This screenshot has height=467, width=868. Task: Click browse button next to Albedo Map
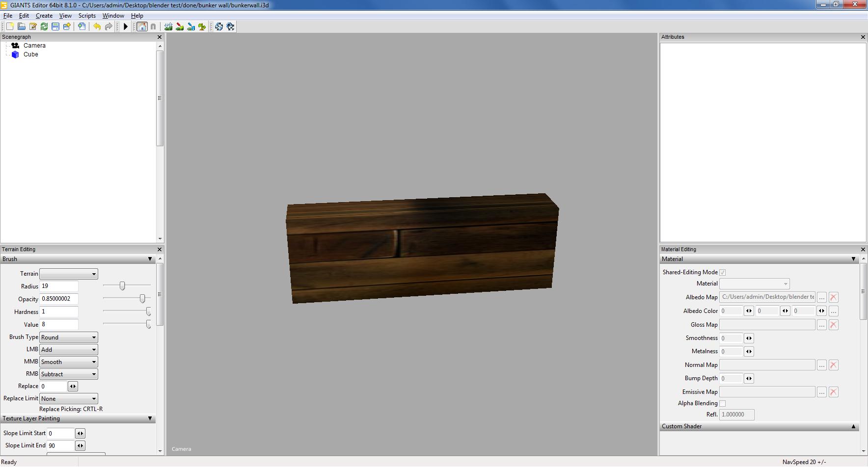point(821,297)
